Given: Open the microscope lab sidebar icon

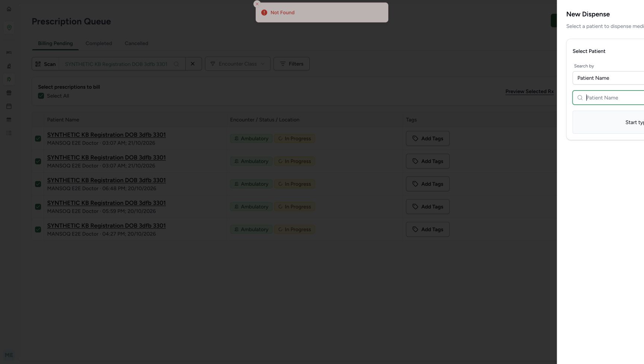Looking at the screenshot, I should pyautogui.click(x=9, y=66).
